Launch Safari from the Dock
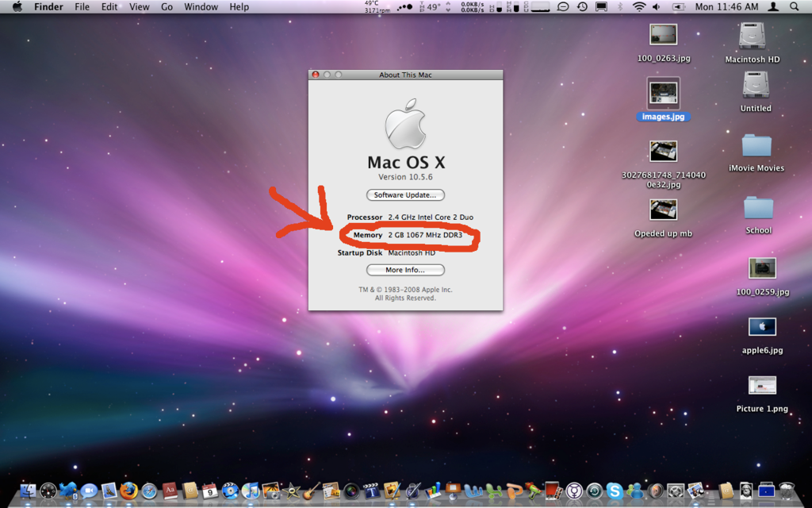The height and width of the screenshot is (508, 812). 149,491
